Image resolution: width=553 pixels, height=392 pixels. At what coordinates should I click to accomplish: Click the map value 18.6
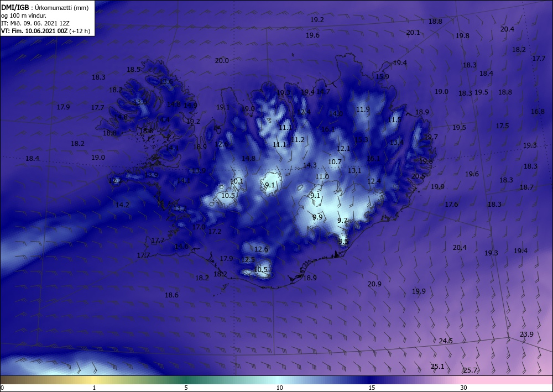pyautogui.click(x=172, y=295)
